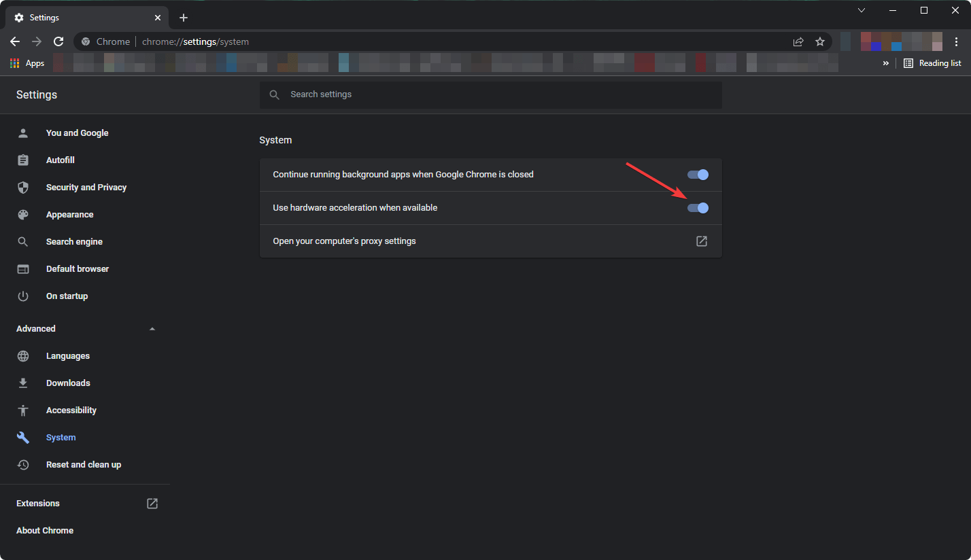The image size is (971, 560).
Task: Collapse the Advanced section
Action: [85, 329]
